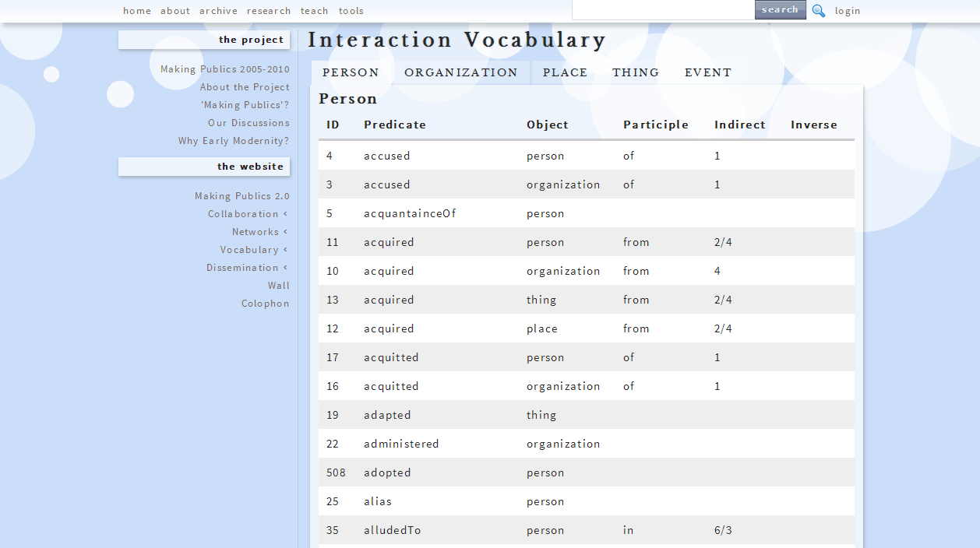Click the Object column header

click(x=548, y=125)
